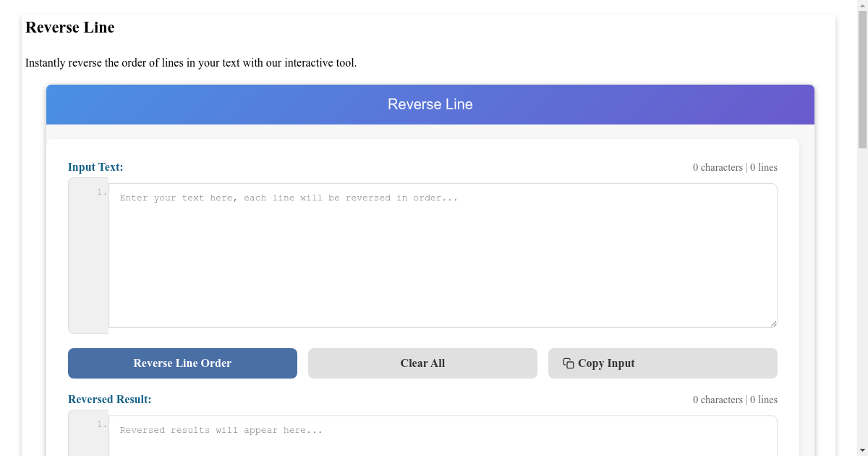The height and width of the screenshot is (456, 868).
Task: Click the textarea resize handle
Action: point(773,324)
